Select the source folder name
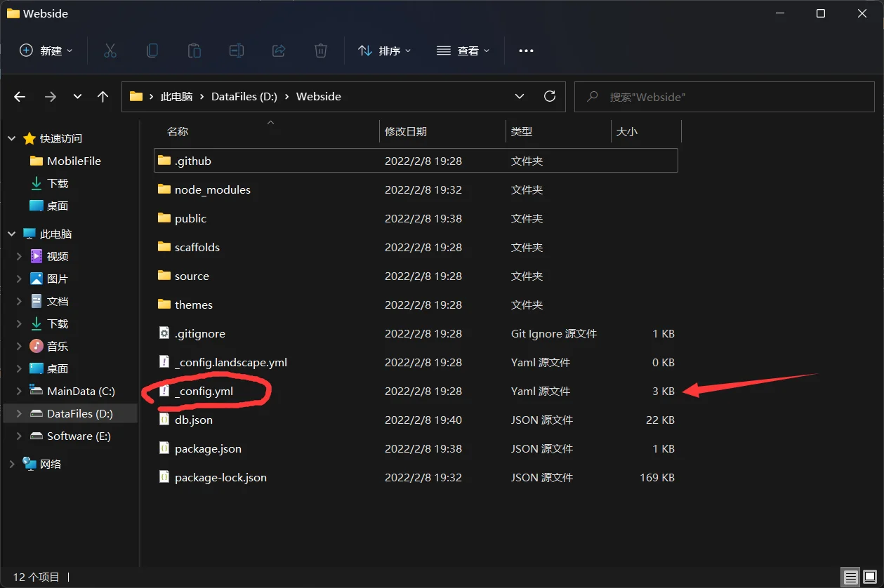 tap(192, 276)
